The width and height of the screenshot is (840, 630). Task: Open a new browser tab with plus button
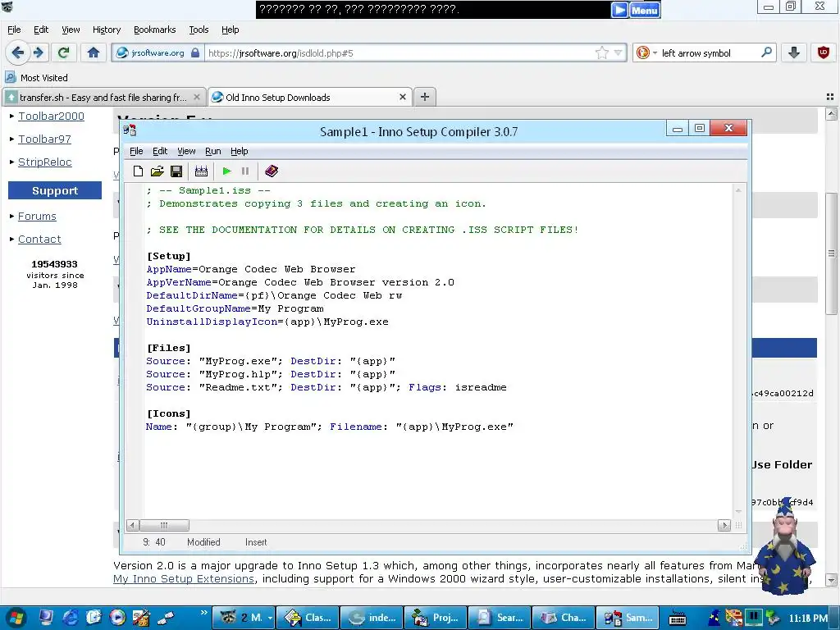point(425,97)
